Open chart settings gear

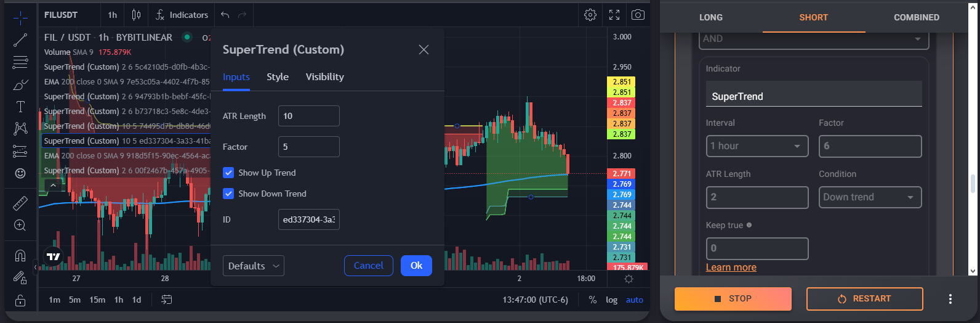[590, 15]
